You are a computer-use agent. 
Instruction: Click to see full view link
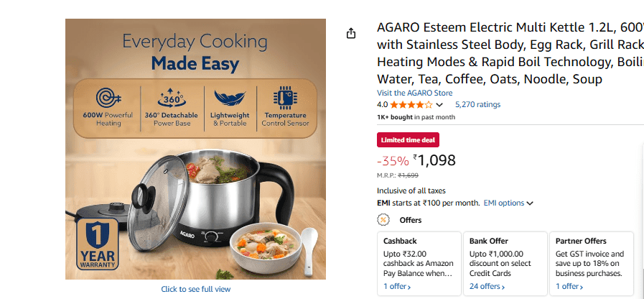tap(196, 289)
